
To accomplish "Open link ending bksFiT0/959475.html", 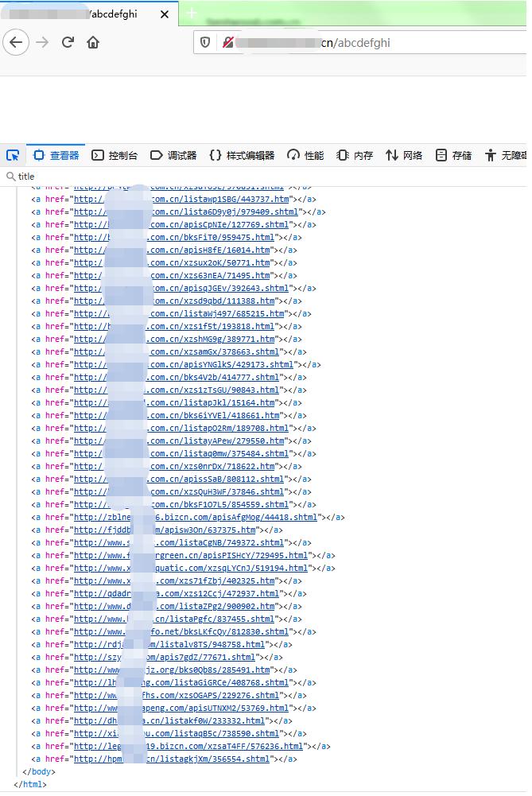I will click(174, 237).
